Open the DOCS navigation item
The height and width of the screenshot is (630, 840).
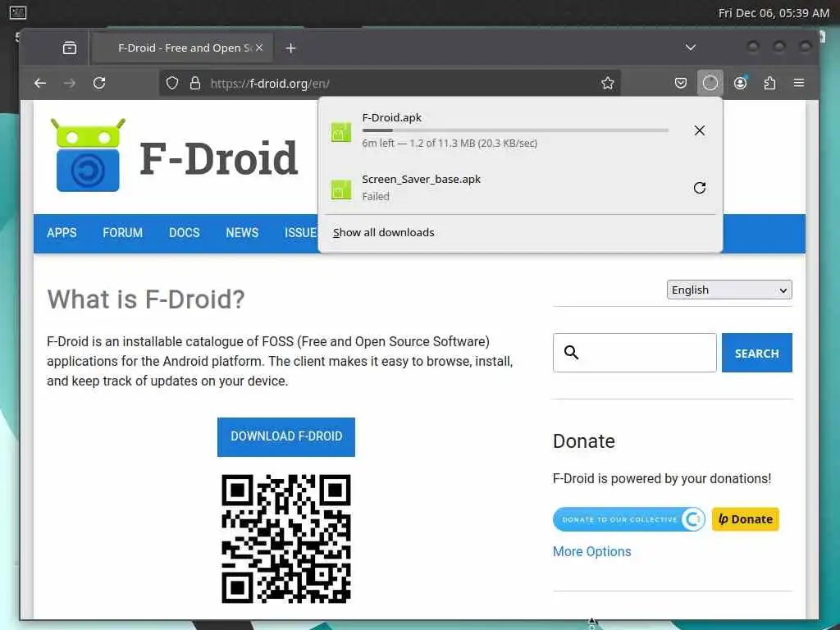(x=185, y=233)
